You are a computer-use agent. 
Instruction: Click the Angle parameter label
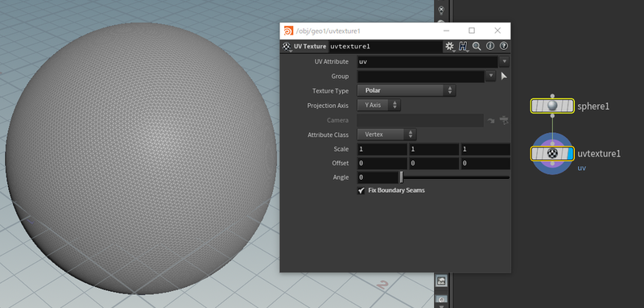(341, 177)
